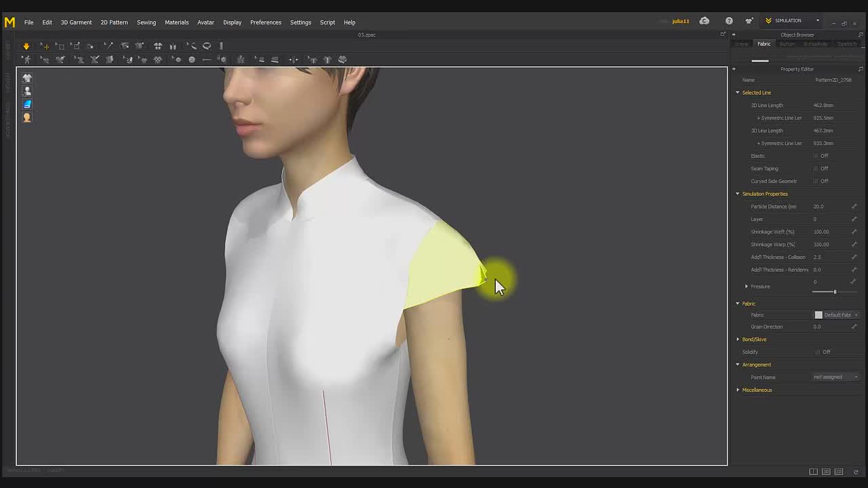Open the Point Name 'not assigned' dropdown
Viewport: 868px width, 488px height.
point(835,377)
